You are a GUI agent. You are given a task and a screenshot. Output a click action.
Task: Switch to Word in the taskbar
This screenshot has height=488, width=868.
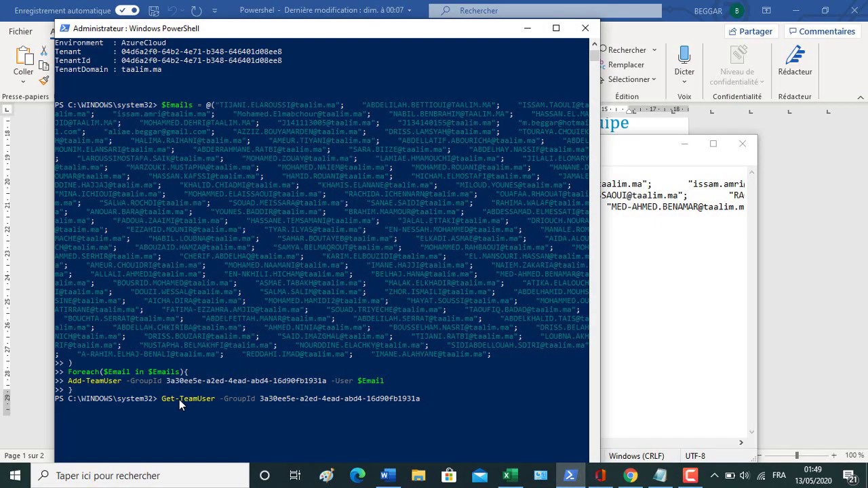pyautogui.click(x=387, y=475)
